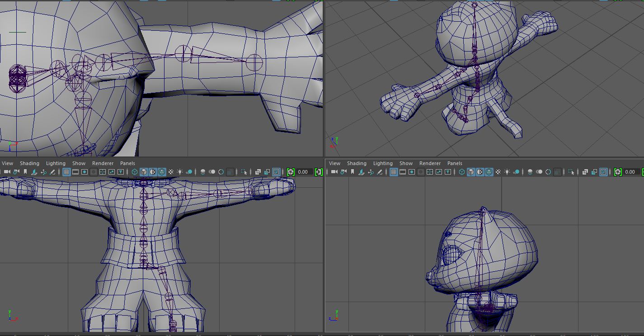Click Select Camera icon in side view panel
Image resolution: width=644 pixels, height=336 pixels.
tap(334, 172)
